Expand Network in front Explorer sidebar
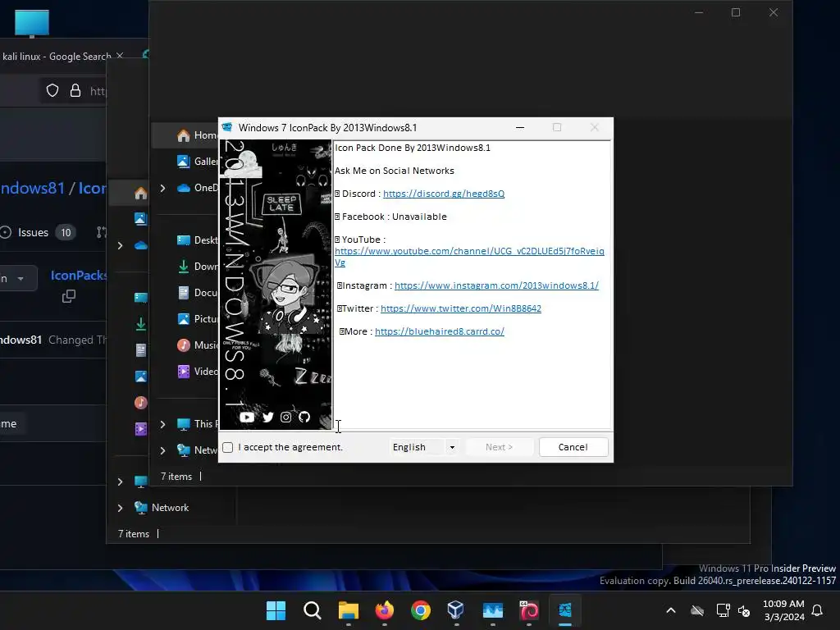Image resolution: width=840 pixels, height=630 pixels. (163, 450)
